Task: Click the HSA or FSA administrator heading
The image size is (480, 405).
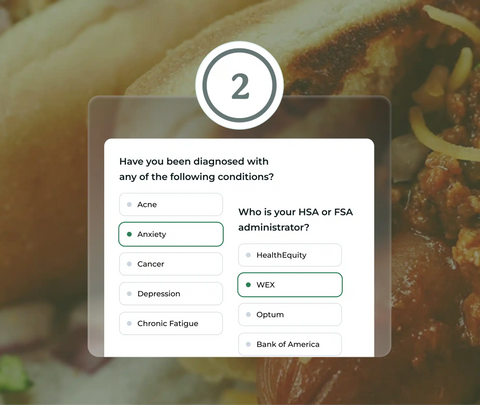Action: [x=296, y=220]
